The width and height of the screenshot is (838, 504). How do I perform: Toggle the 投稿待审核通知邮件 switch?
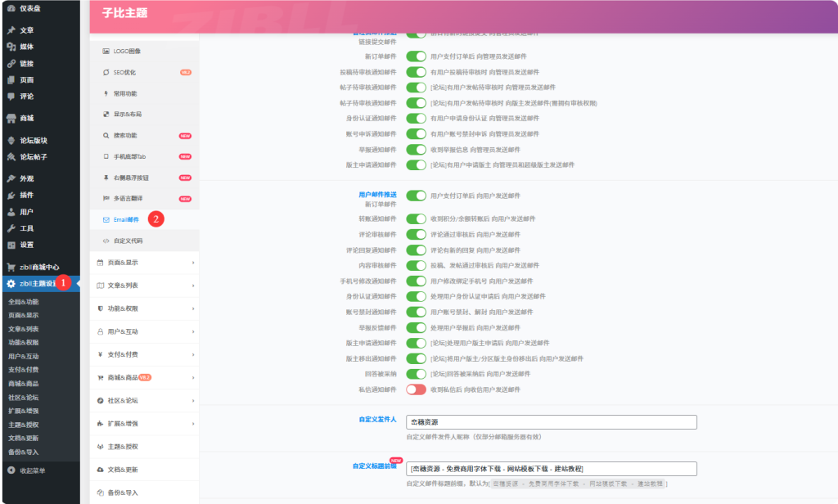pos(416,72)
